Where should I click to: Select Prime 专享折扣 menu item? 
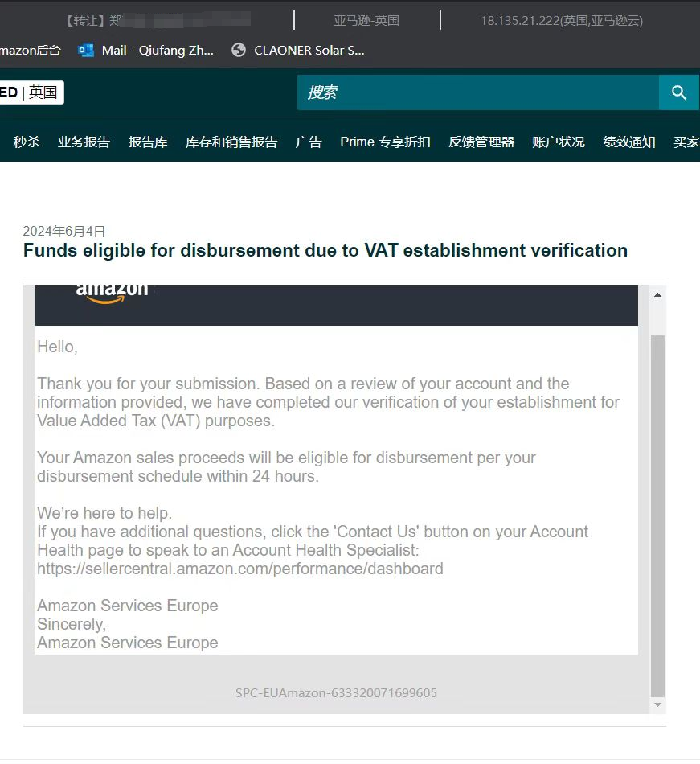coord(385,142)
